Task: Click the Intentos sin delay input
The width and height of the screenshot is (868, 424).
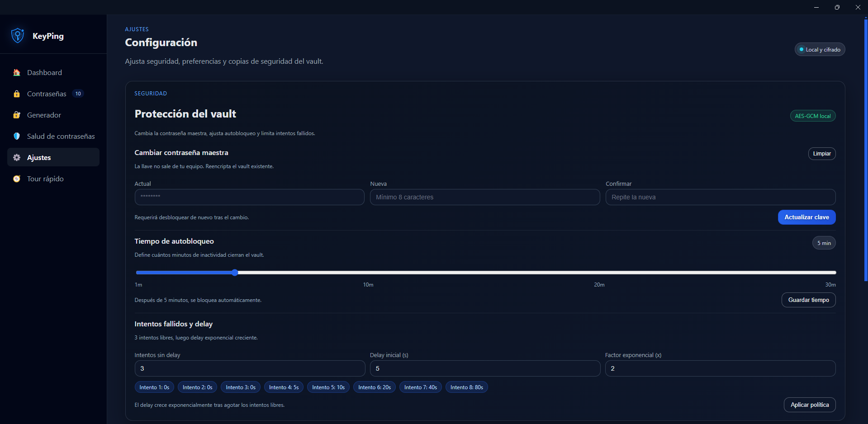Action: point(250,368)
